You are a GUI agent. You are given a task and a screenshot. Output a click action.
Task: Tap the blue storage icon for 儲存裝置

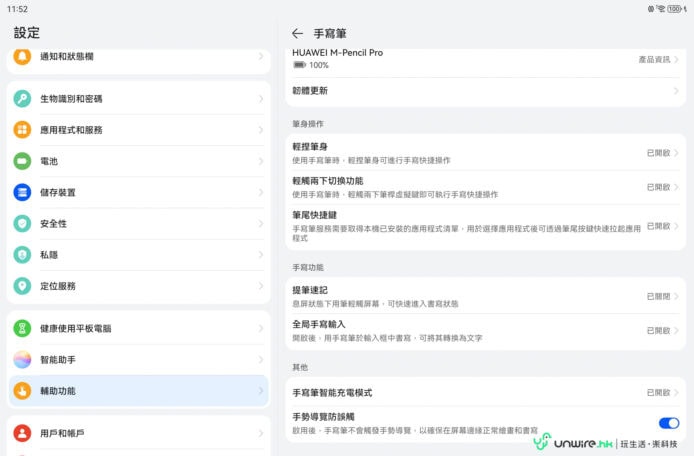tap(22, 192)
